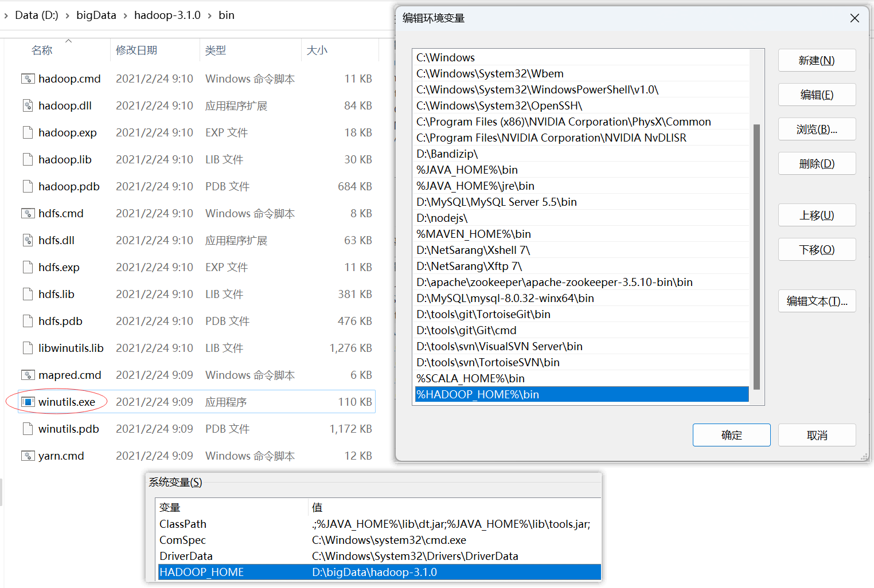Sort files by 类型 column header
Viewport: 874px width, 588px height.
click(216, 50)
